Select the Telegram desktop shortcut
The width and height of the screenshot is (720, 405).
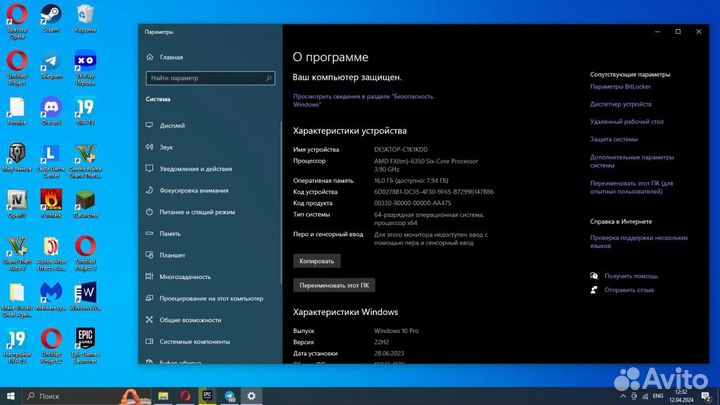(51, 65)
